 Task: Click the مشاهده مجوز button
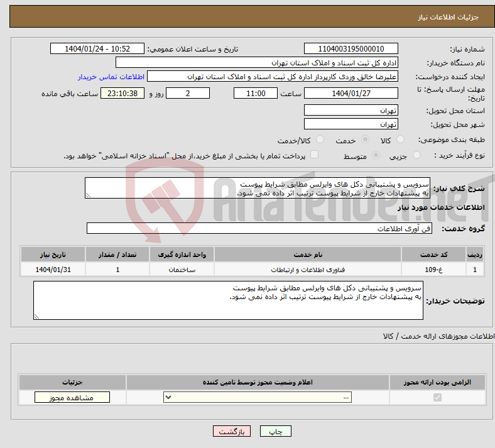tap(72, 397)
